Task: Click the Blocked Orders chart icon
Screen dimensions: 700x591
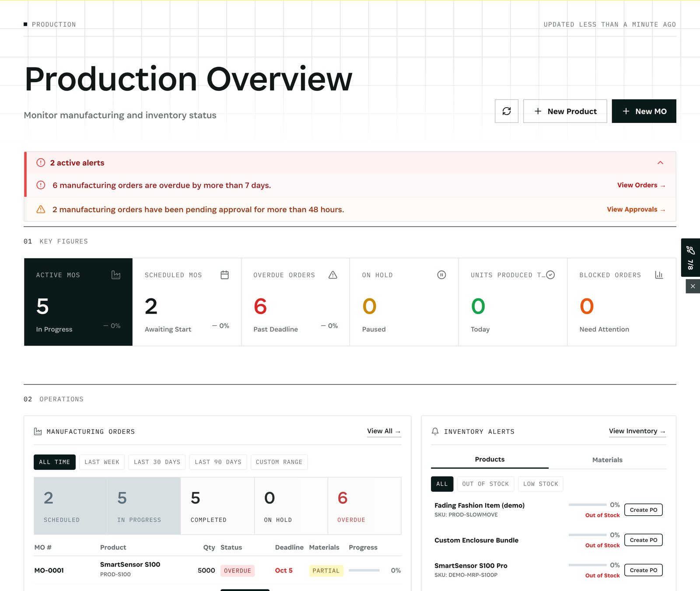Action: 659,275
